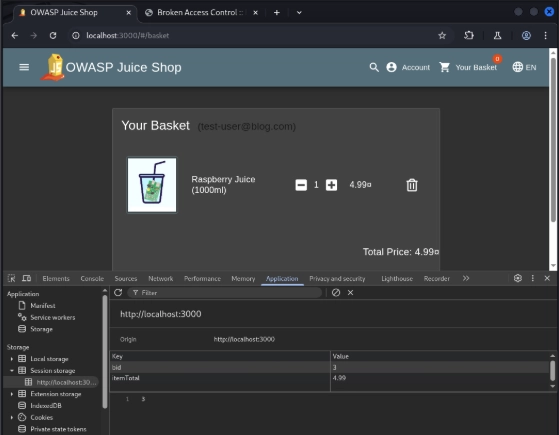Close the DevTools panel
Viewport: 559px width, 435px height.
click(x=547, y=278)
